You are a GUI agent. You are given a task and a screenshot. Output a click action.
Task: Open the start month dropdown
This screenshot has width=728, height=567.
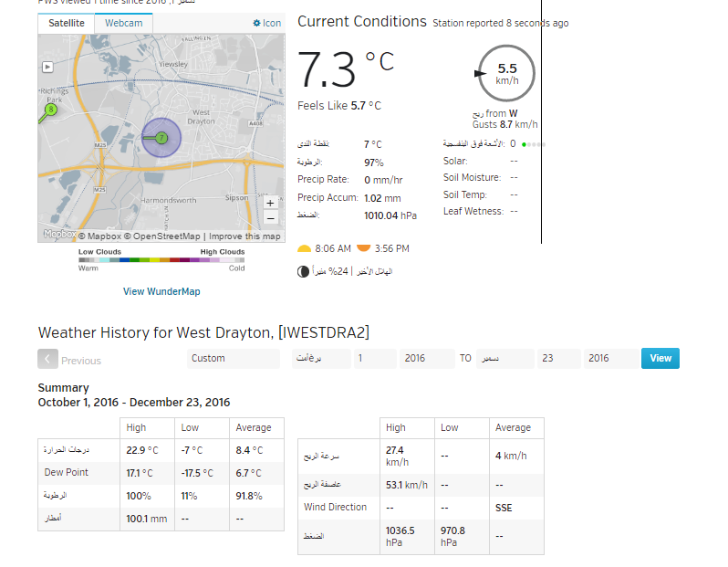pos(321,358)
